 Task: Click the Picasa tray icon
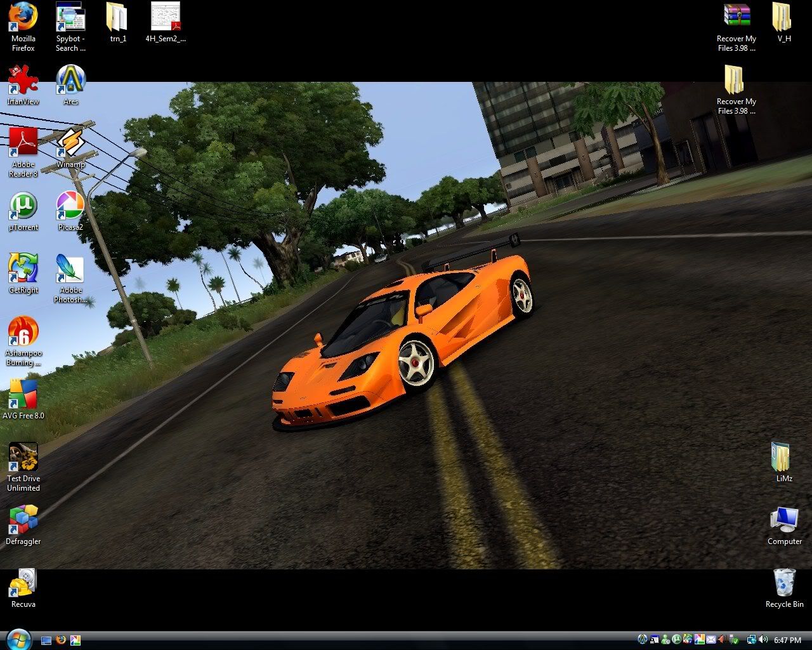[x=700, y=639]
